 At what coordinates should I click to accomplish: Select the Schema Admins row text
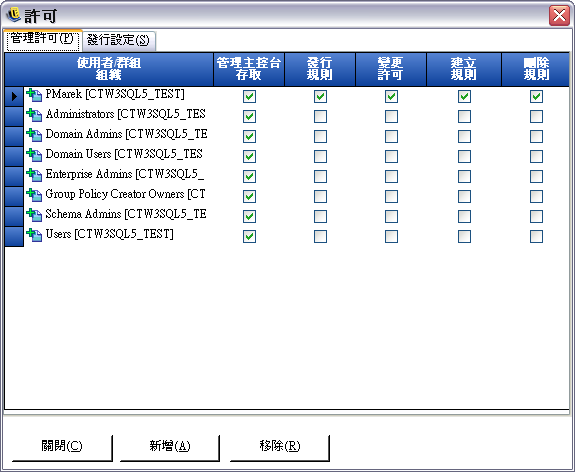point(126,214)
